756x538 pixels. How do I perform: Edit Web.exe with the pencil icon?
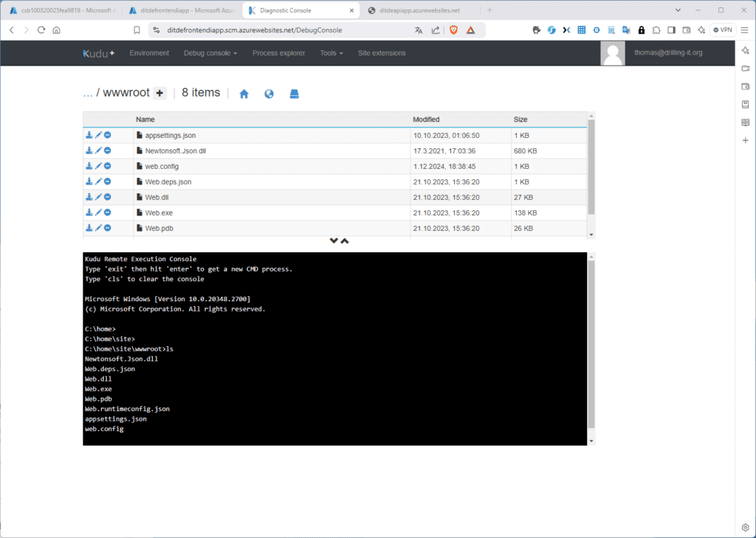click(x=98, y=212)
